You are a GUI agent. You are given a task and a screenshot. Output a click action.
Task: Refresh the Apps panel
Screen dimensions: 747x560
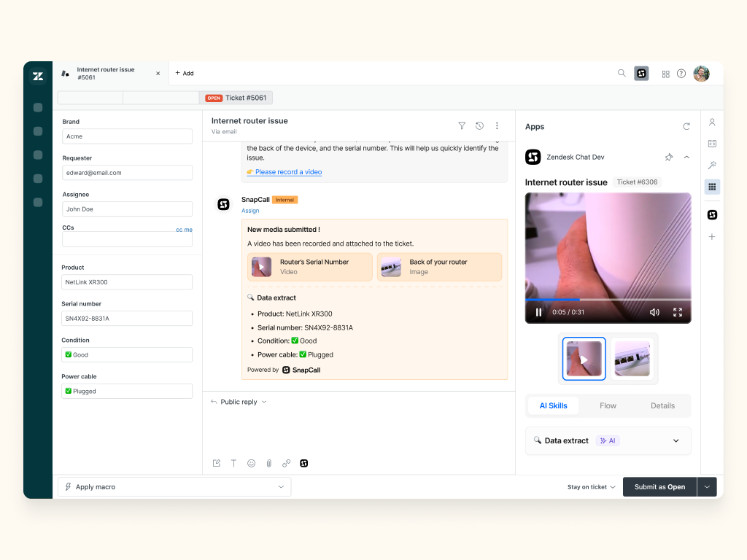tap(686, 126)
